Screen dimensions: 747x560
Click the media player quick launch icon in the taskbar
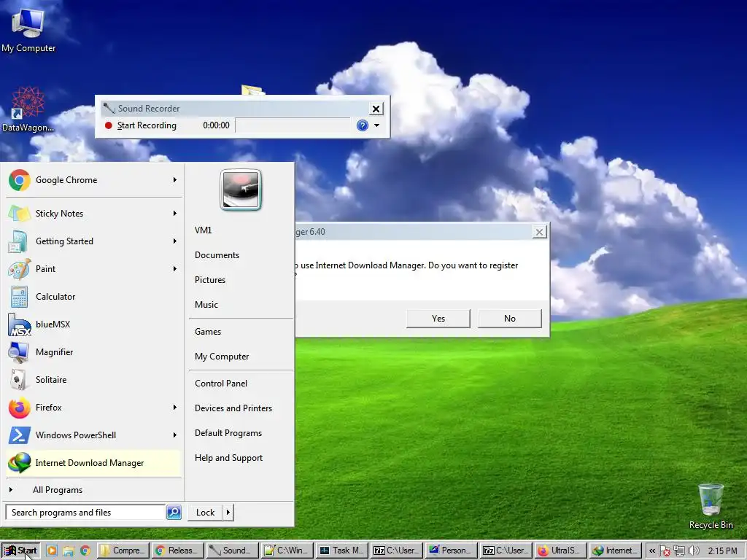point(52,551)
